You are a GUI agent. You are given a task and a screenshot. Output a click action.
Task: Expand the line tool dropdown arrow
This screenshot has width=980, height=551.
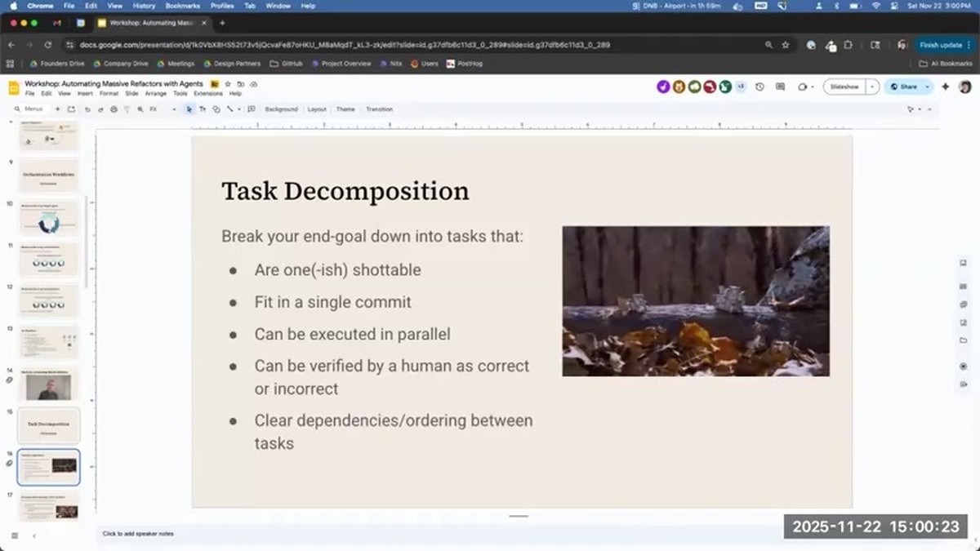pyautogui.click(x=239, y=109)
